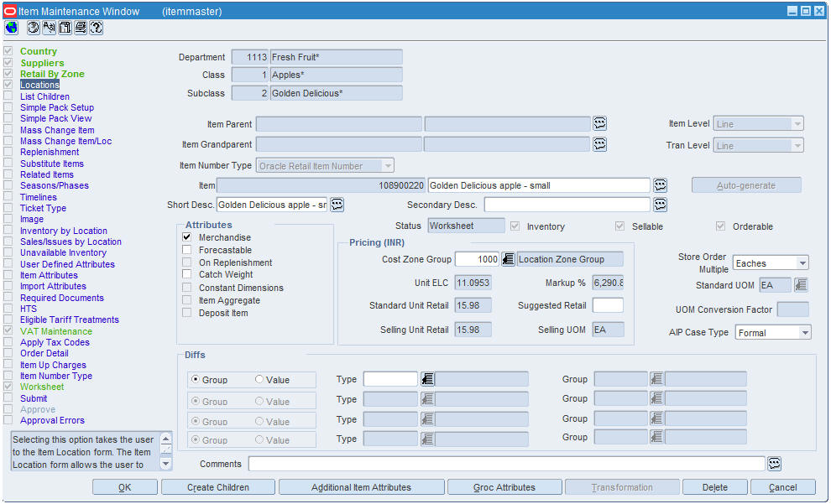Click the green globe toolbar icon

tap(11, 28)
